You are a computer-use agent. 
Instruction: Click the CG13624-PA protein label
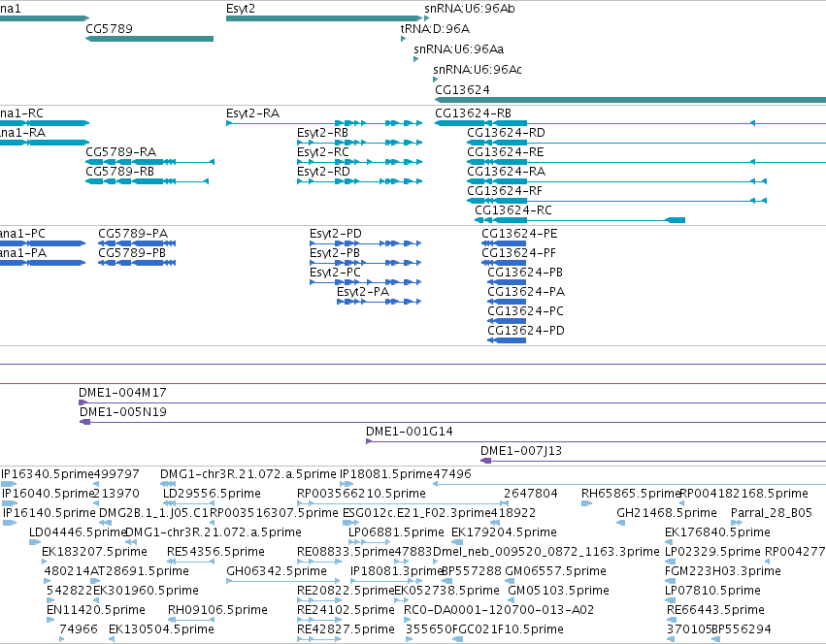coord(526,292)
